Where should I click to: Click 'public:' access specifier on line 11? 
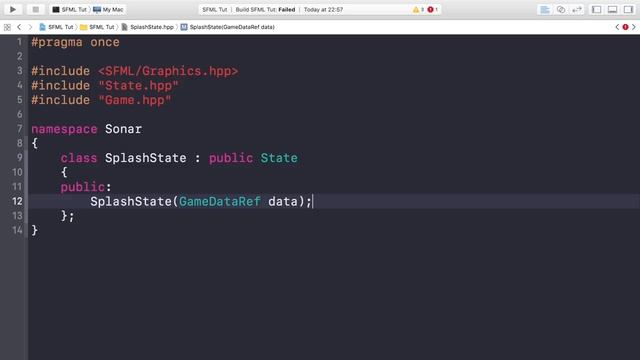coord(86,187)
